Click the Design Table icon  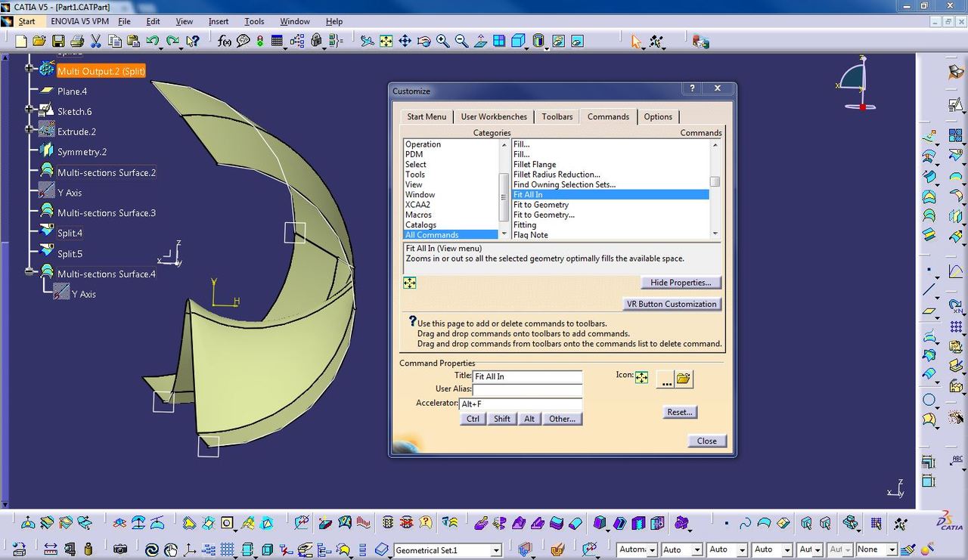(x=278, y=41)
